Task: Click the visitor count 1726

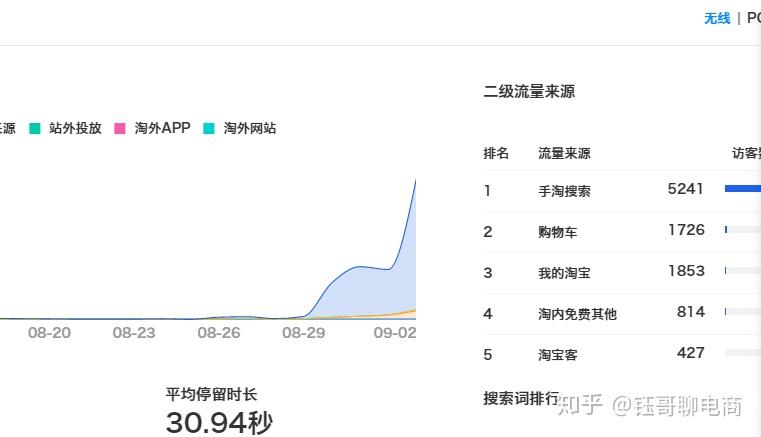Action: pyautogui.click(x=686, y=230)
